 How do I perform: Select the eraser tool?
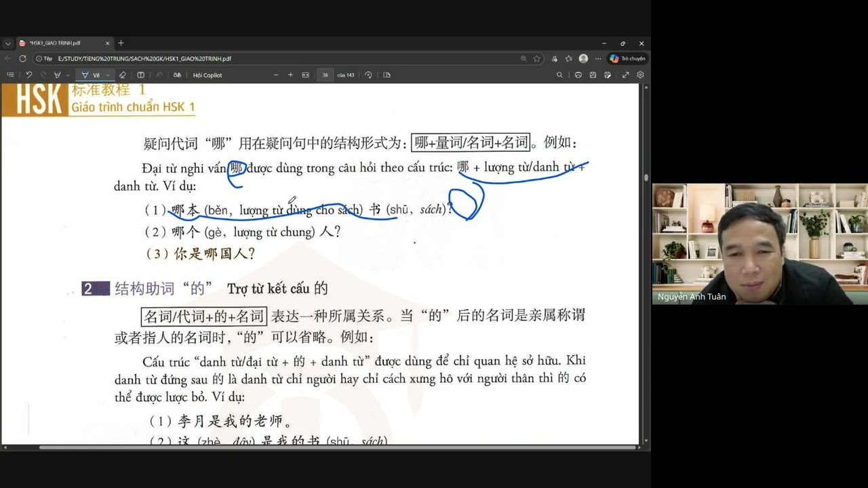(123, 75)
